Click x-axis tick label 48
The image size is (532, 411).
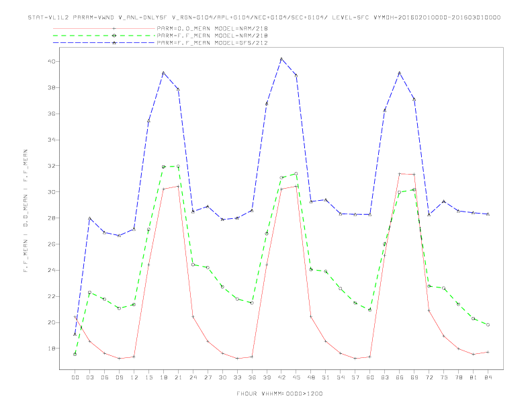click(311, 377)
